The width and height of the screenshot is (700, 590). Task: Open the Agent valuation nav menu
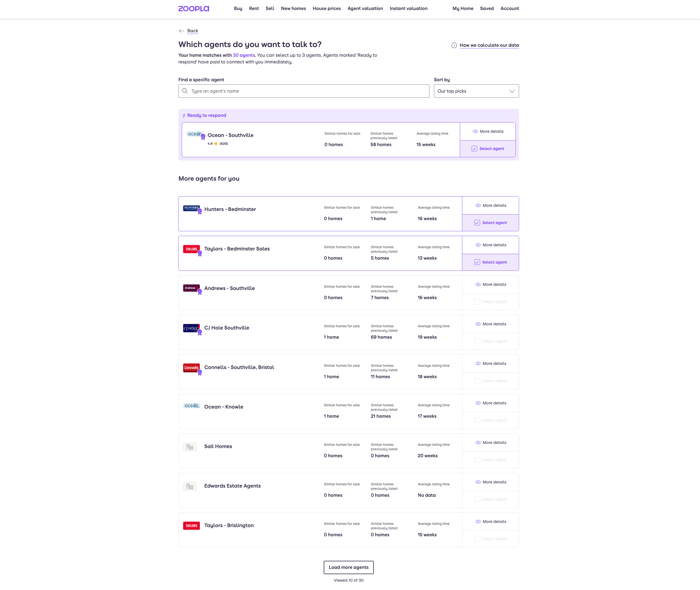[365, 9]
